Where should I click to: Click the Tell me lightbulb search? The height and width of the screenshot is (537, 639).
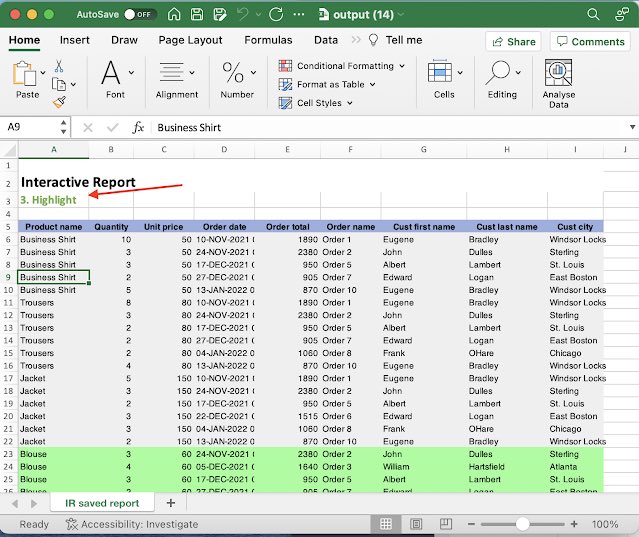pyautogui.click(x=395, y=40)
